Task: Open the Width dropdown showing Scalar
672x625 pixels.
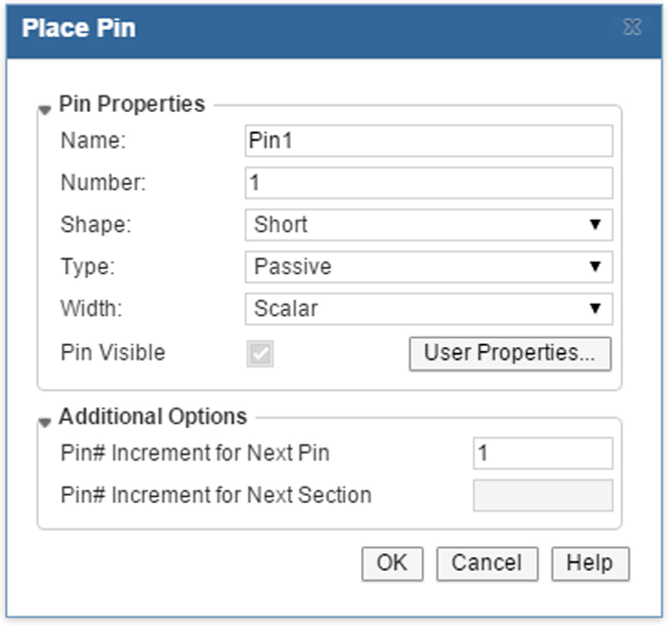Action: pos(429,309)
